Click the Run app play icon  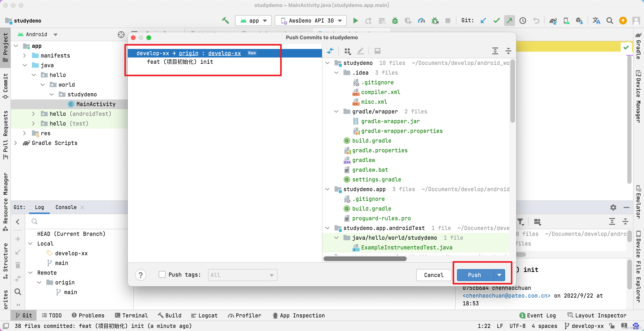355,21
